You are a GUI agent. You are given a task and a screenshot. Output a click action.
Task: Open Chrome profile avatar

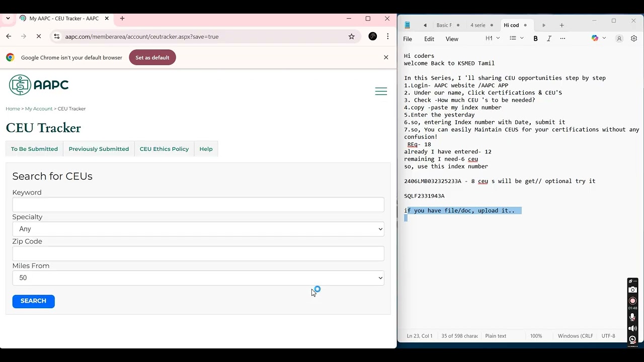pyautogui.click(x=373, y=36)
